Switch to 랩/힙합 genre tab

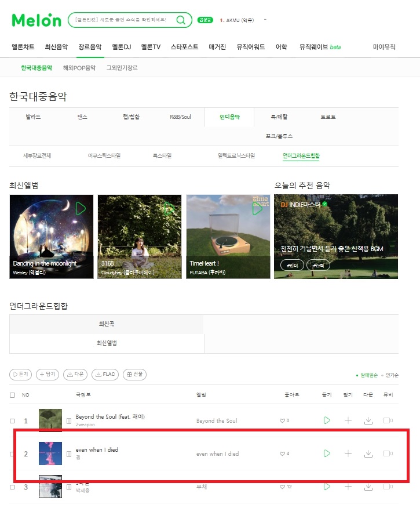131,117
